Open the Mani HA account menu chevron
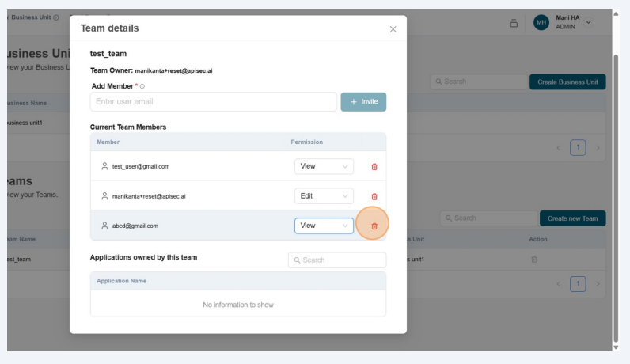This screenshot has width=630, height=364. click(x=588, y=22)
